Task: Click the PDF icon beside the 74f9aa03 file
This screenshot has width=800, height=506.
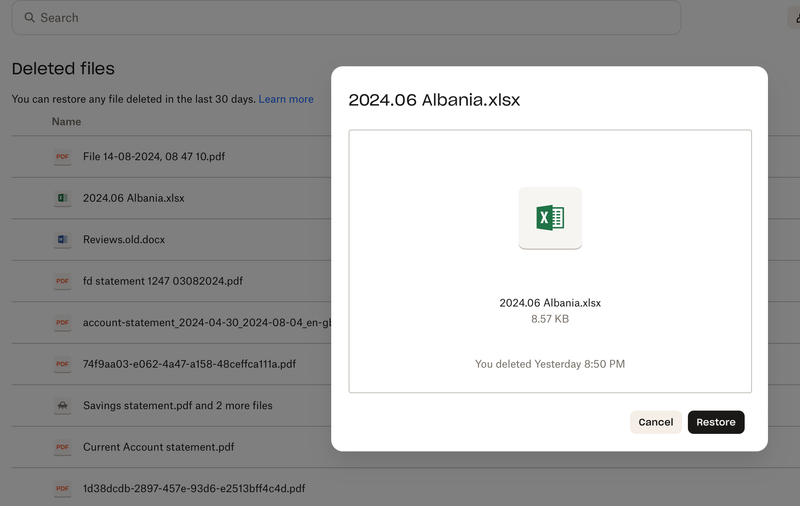Action: click(63, 364)
